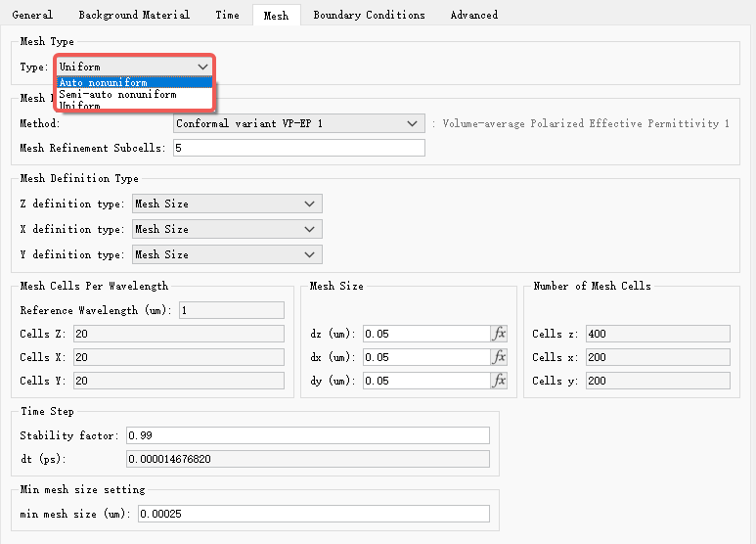
Task: Click the Cells Y per wavelength field
Action: 179,381
